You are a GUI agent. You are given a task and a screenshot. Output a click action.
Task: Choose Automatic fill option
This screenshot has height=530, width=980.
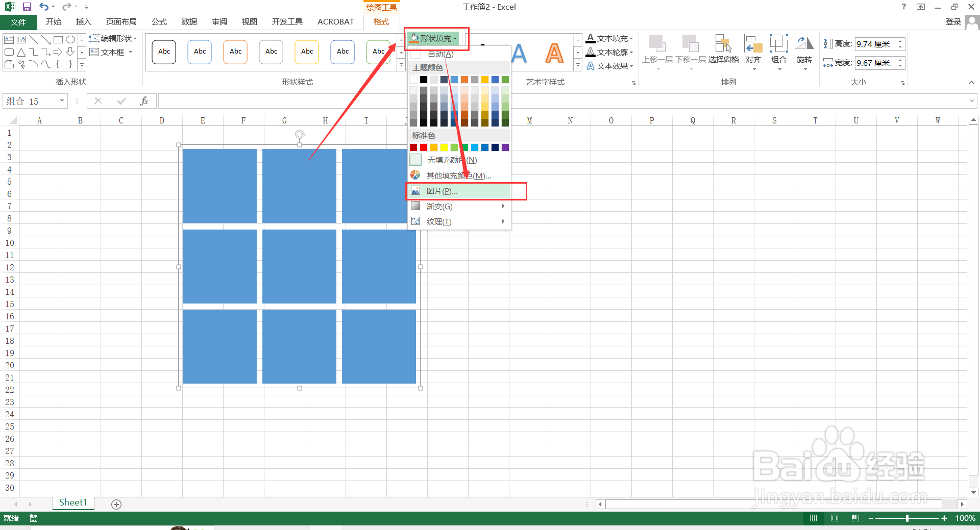459,54
